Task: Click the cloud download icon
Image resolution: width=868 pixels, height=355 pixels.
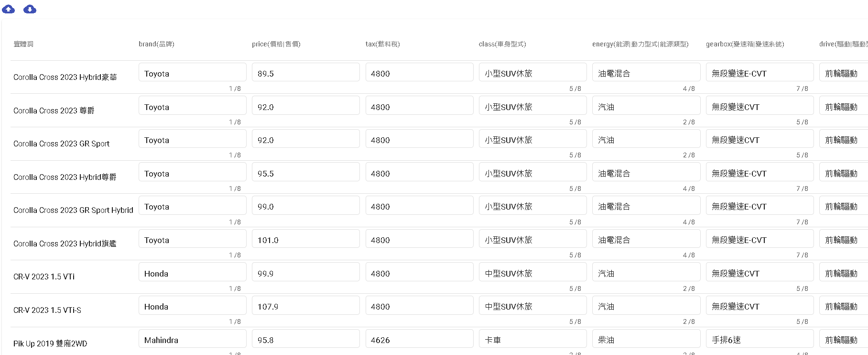Action: 30,9
